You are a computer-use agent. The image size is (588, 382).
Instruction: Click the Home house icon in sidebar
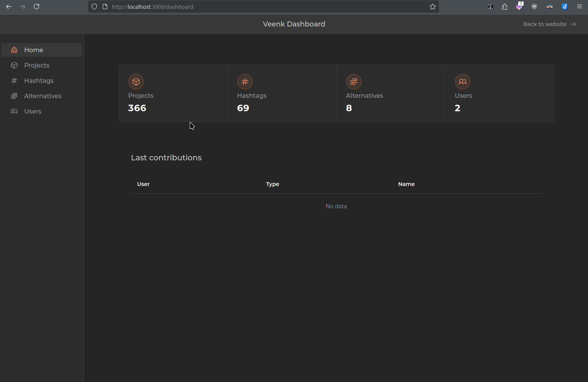pyautogui.click(x=14, y=50)
